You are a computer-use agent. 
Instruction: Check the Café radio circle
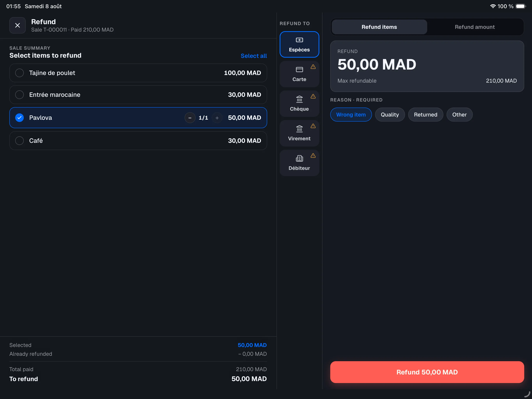[x=19, y=141]
